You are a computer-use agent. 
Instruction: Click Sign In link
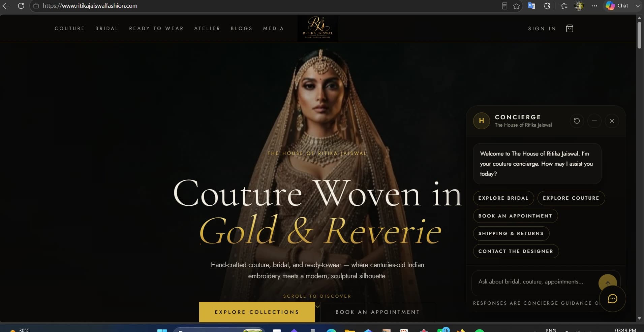[x=542, y=29]
